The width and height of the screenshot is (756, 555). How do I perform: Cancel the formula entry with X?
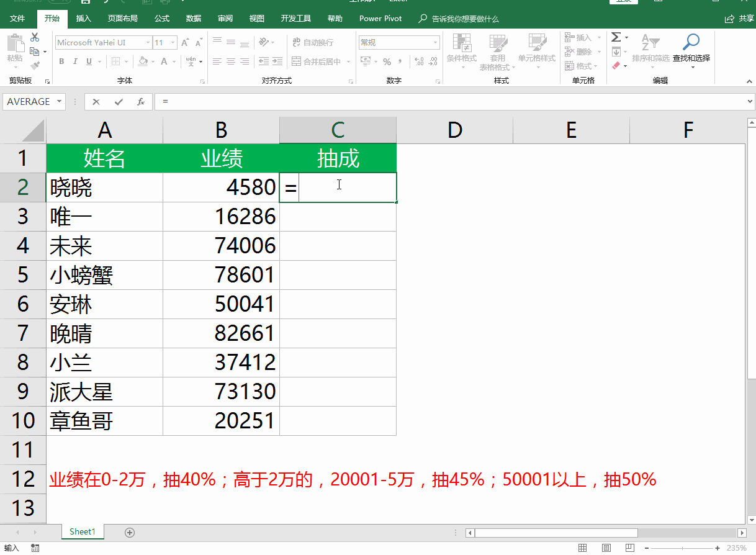tap(96, 102)
